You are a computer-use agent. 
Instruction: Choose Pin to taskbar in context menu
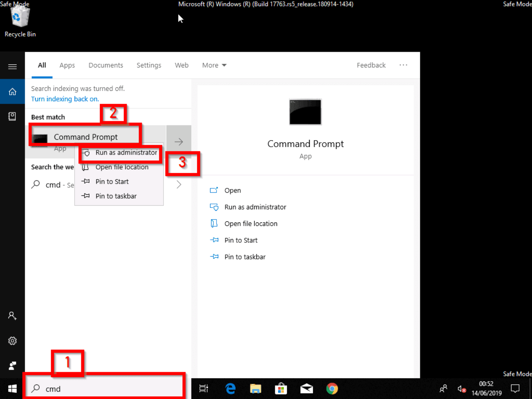[119, 196]
